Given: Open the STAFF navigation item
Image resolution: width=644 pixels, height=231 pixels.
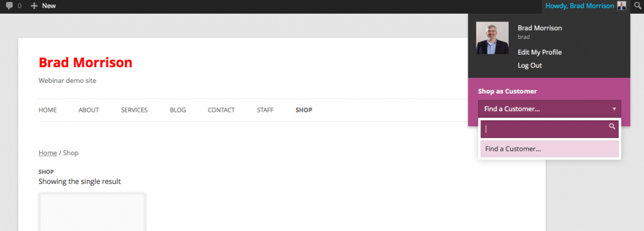Looking at the screenshot, I should coord(265,110).
